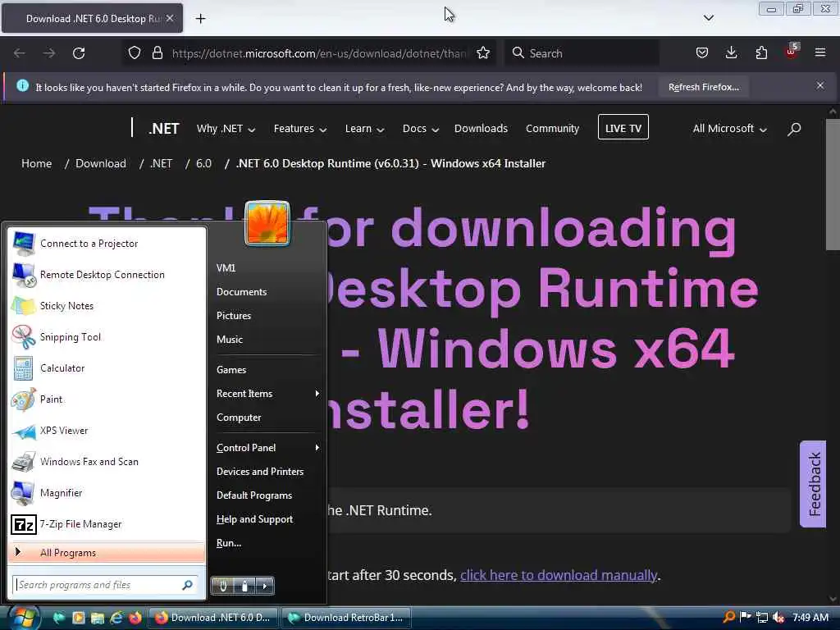Click 'click here to download manually' link
Image resolution: width=840 pixels, height=630 pixels.
[559, 575]
